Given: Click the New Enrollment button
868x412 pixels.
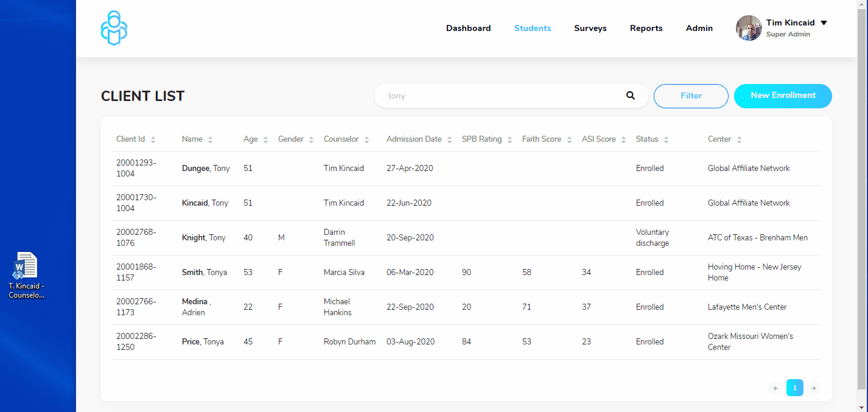Looking at the screenshot, I should point(783,96).
